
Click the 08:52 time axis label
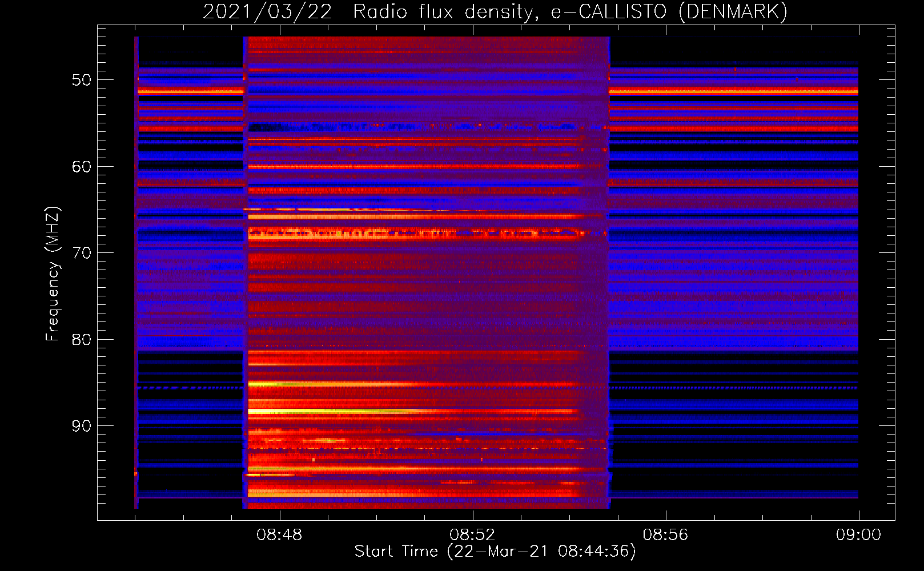472,535
